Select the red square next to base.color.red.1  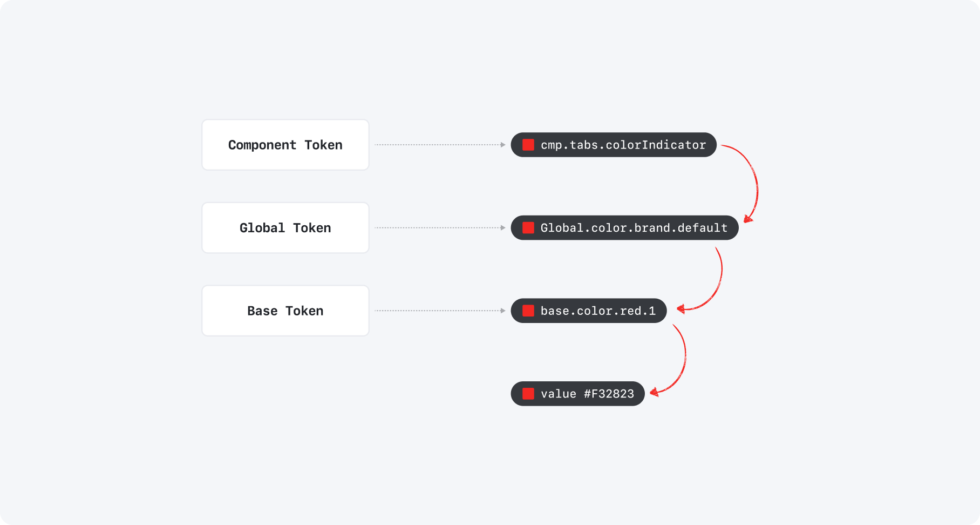pos(528,311)
